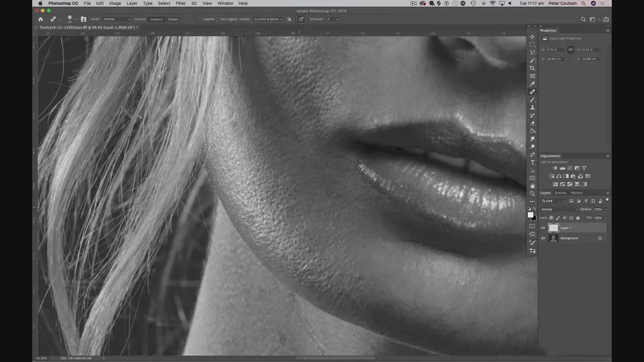Choose the Eraser tool
This screenshot has height=362, width=644.
coord(532,123)
